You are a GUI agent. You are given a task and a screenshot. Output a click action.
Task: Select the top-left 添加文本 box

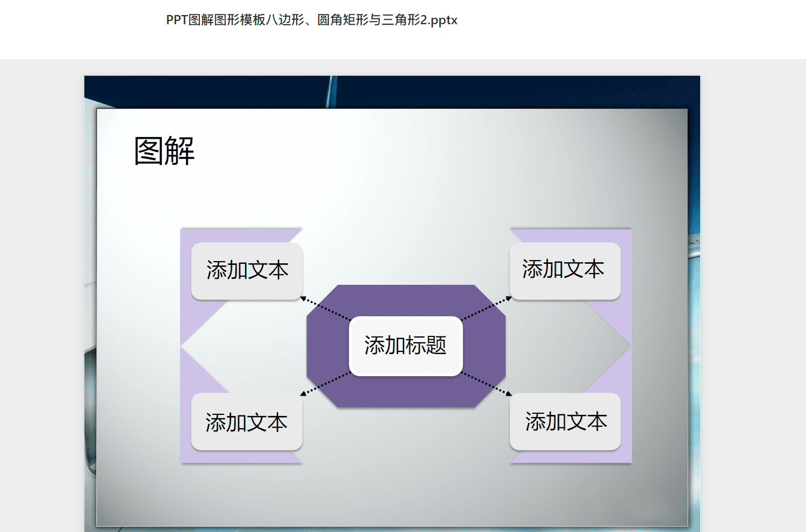(247, 271)
